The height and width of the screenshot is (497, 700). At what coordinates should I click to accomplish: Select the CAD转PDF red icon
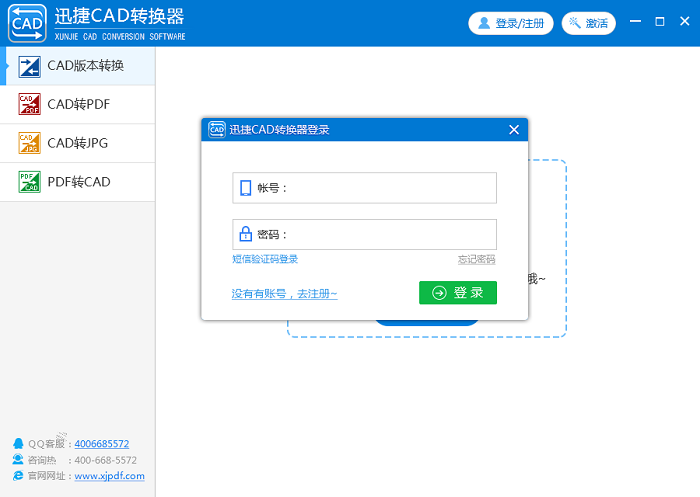pyautogui.click(x=29, y=104)
